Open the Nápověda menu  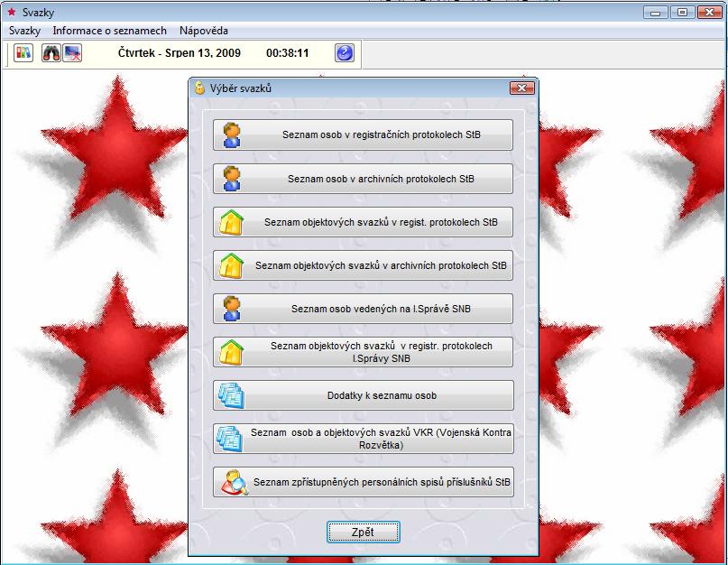[x=204, y=31]
